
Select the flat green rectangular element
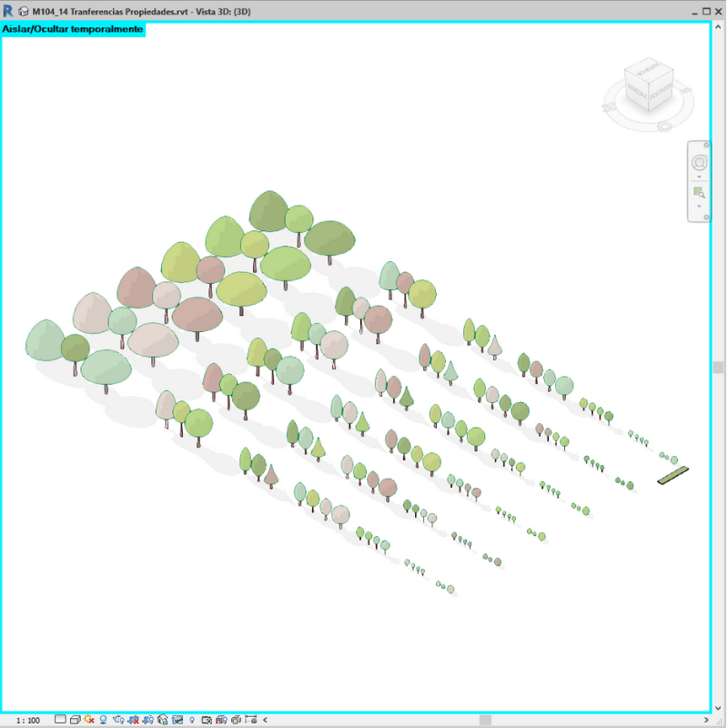click(673, 474)
